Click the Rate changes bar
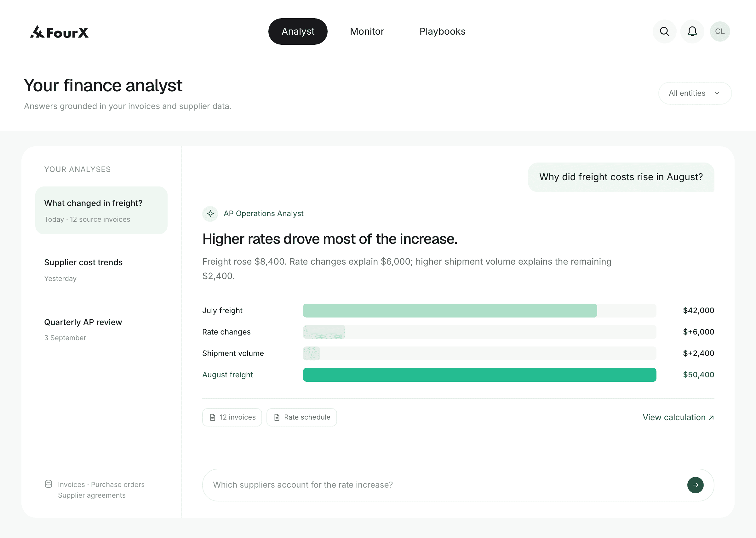Image resolution: width=756 pixels, height=538 pixels. click(x=324, y=332)
